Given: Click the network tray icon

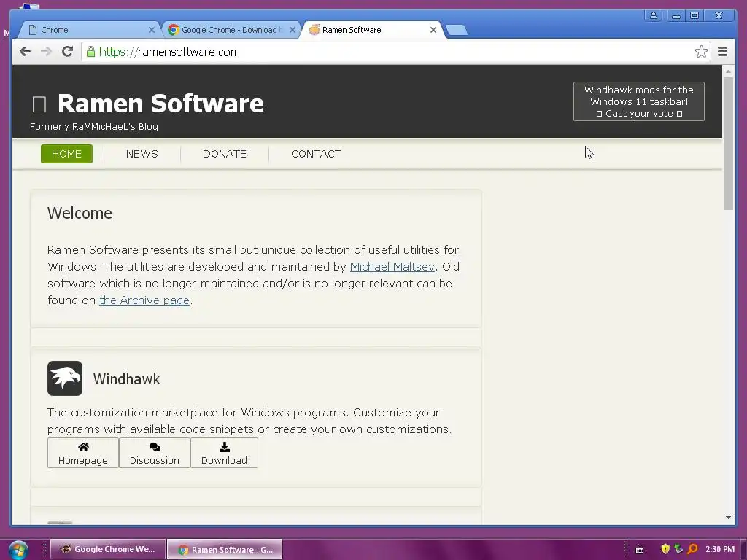Looking at the screenshot, I should pos(678,549).
